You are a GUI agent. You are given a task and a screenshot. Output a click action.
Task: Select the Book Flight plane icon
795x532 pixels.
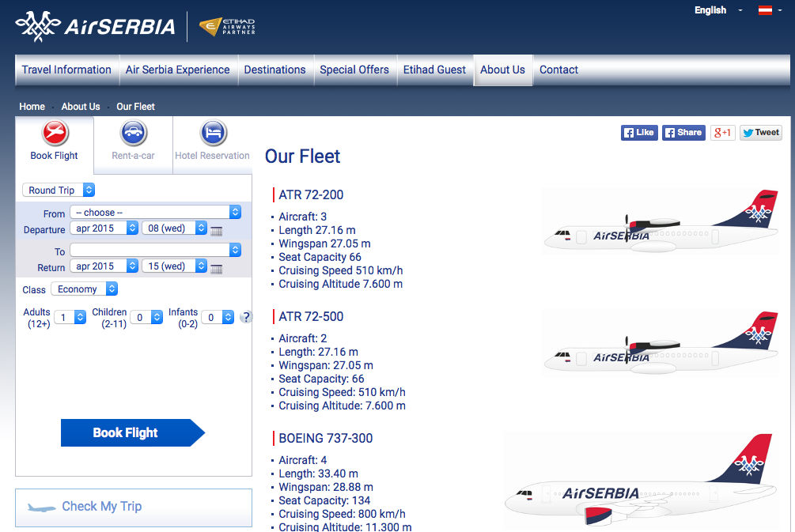tap(55, 133)
